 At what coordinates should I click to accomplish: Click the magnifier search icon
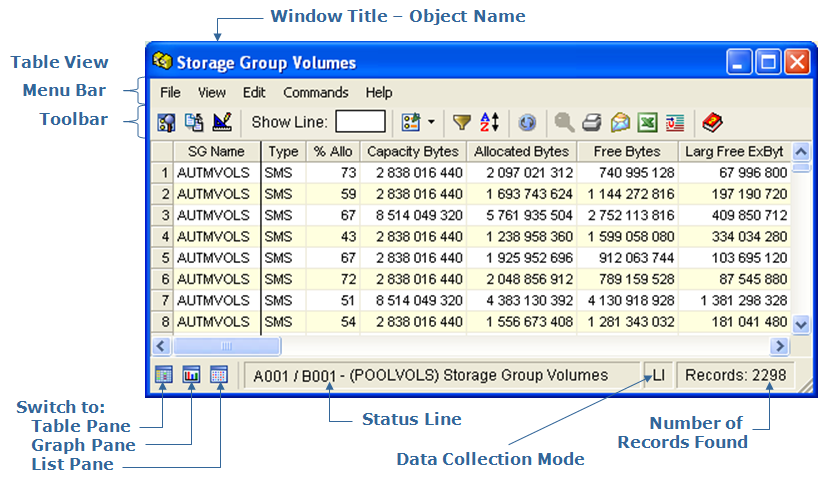(564, 122)
